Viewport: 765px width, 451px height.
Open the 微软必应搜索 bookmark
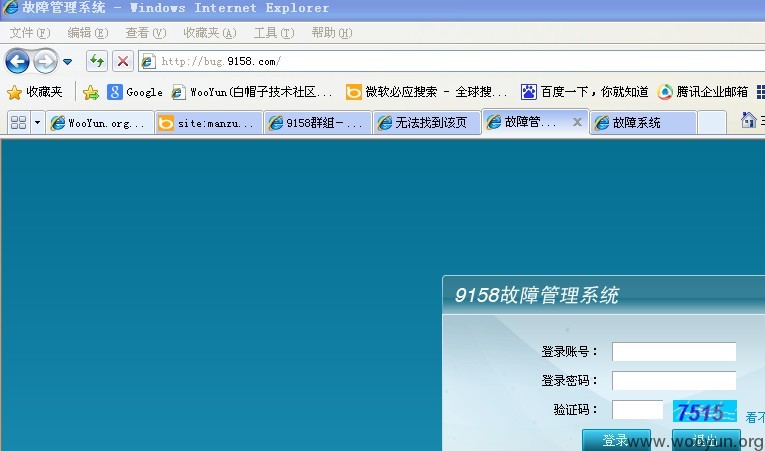pyautogui.click(x=426, y=92)
